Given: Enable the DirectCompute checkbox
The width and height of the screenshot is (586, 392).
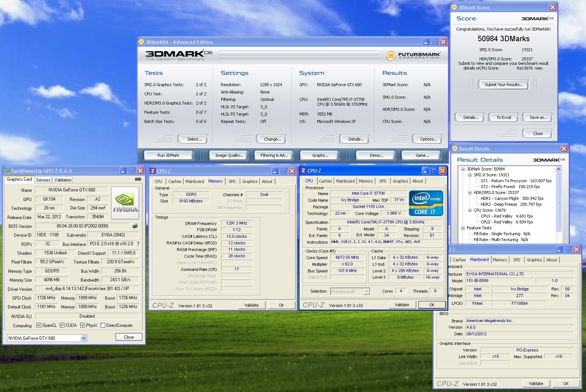Looking at the screenshot, I should (x=103, y=325).
